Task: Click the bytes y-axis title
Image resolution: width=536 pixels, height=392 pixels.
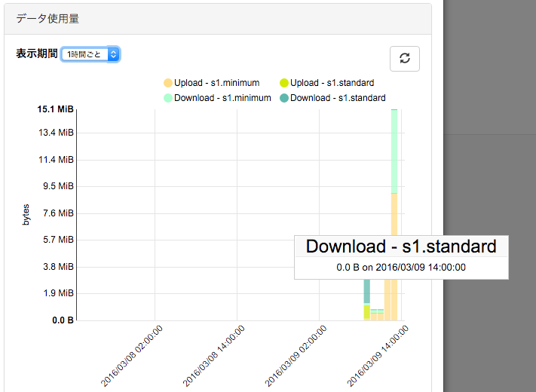Action: [26, 215]
